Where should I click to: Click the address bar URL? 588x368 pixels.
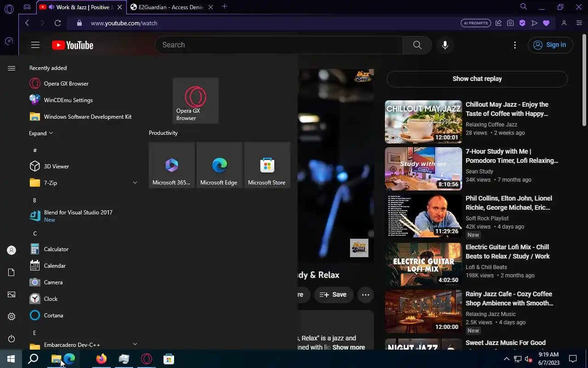(x=124, y=23)
